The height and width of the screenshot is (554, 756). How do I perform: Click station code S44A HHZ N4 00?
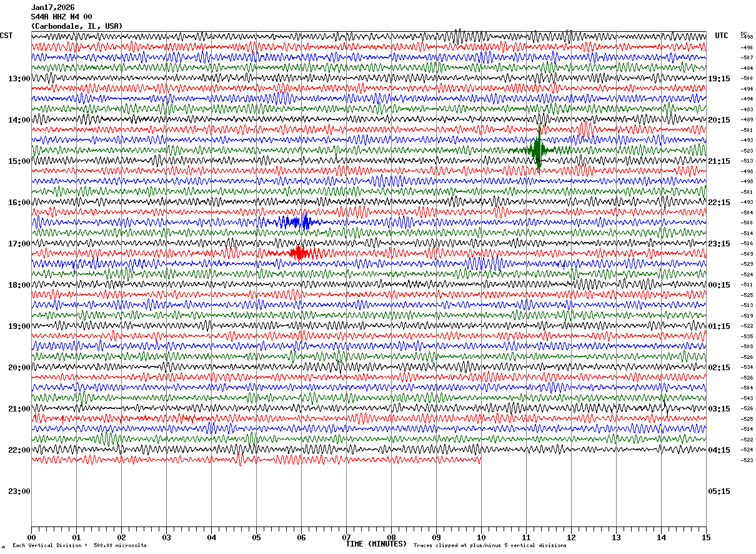point(61,17)
